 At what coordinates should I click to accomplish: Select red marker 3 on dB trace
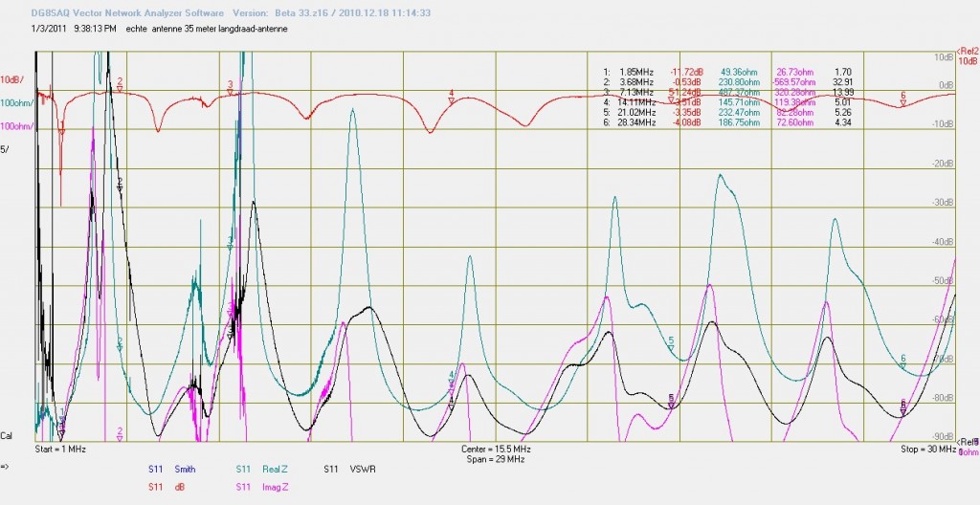pos(231,91)
